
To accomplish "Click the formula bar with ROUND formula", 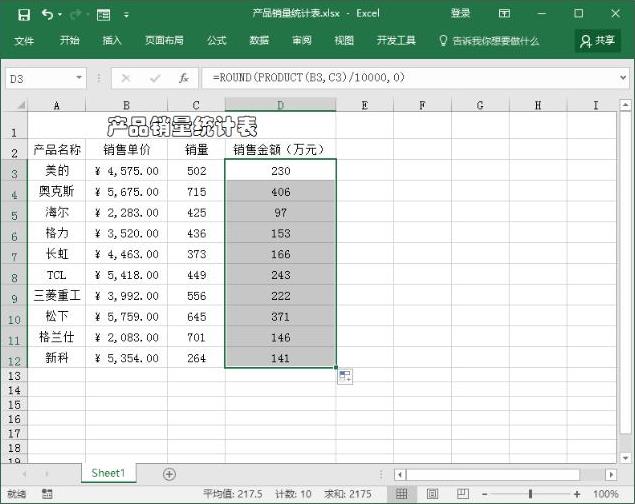I will [x=409, y=78].
